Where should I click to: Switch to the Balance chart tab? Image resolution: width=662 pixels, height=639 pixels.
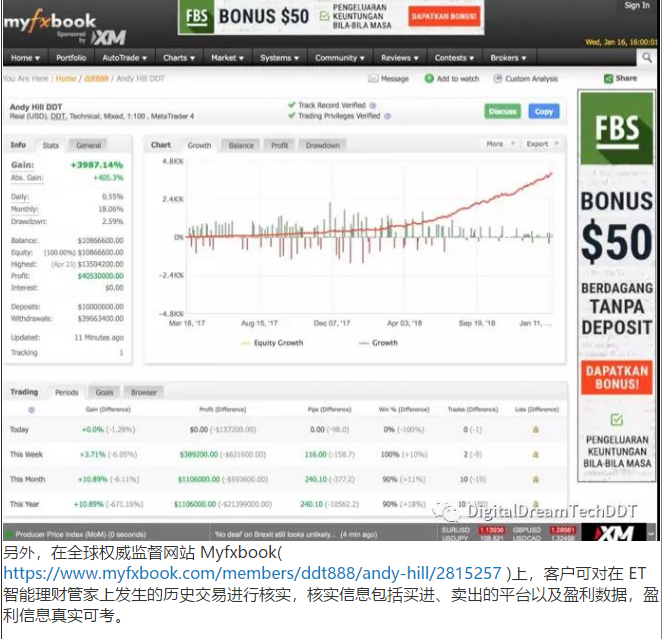tap(241, 145)
